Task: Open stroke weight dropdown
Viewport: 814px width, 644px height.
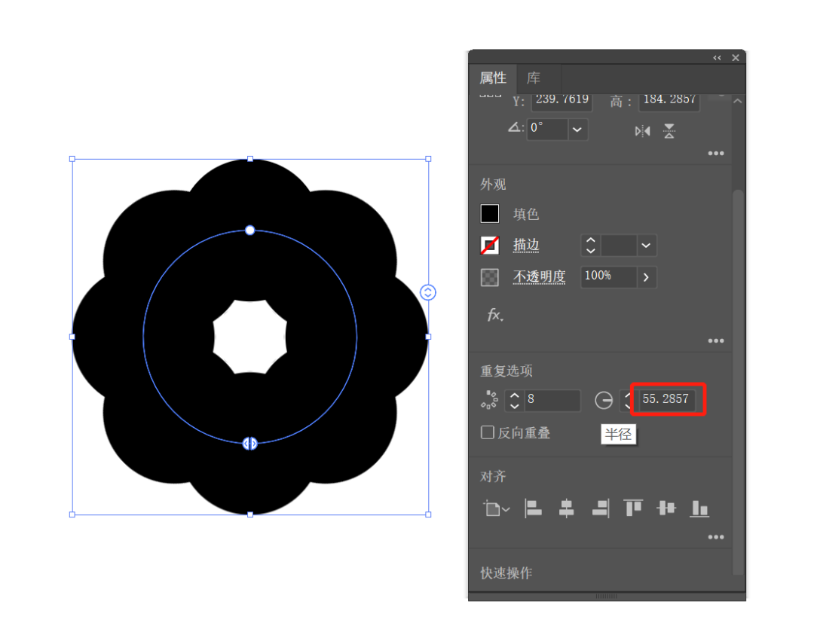Action: coord(646,246)
